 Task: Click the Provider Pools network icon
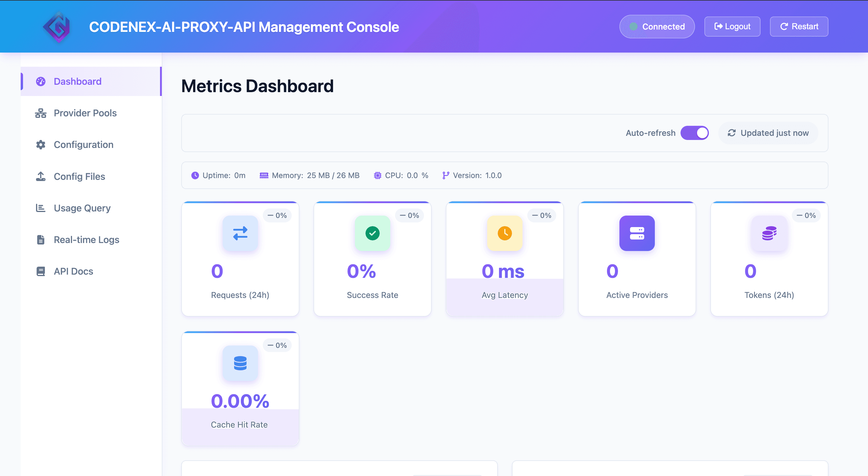[40, 113]
